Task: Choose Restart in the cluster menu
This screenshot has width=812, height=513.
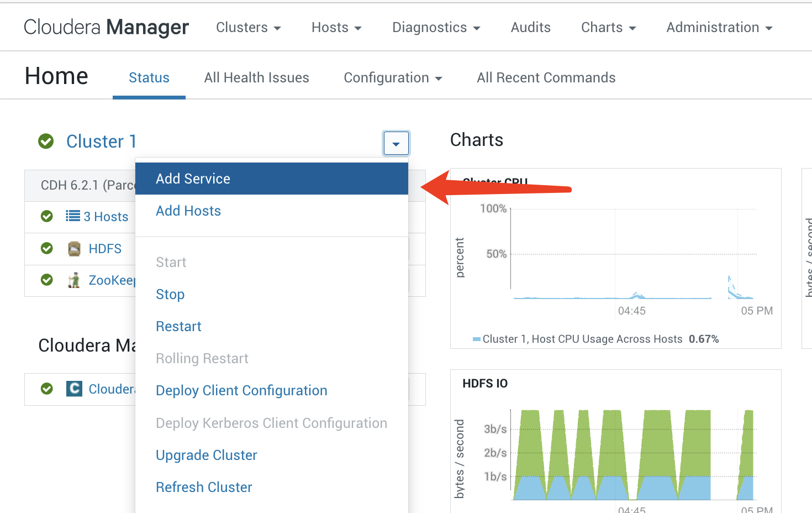Action: click(x=272, y=326)
